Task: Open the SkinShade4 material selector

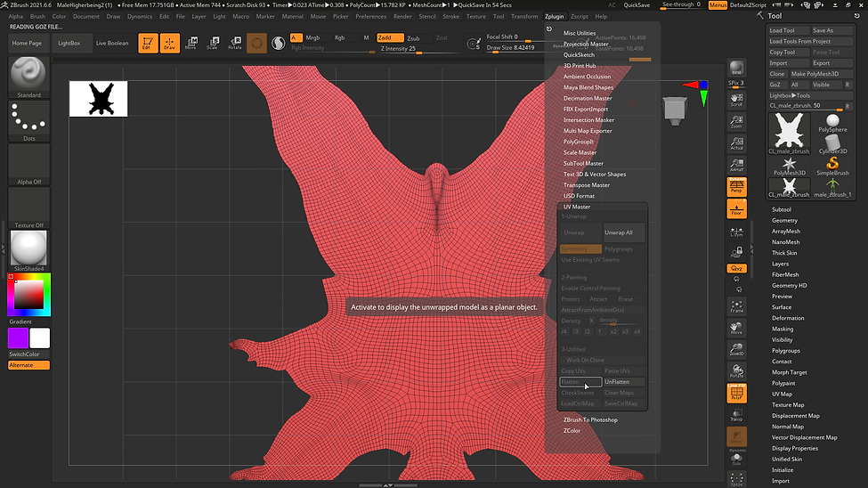Action: point(28,251)
